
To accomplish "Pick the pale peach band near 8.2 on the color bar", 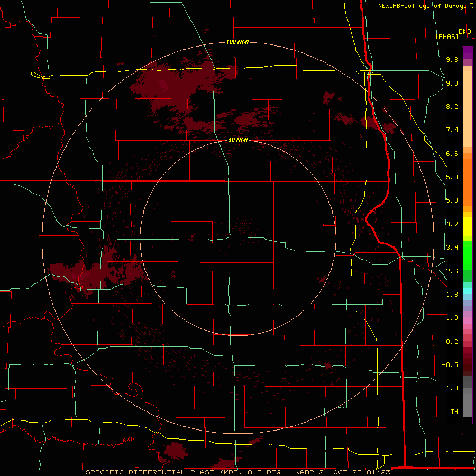I will (467, 108).
